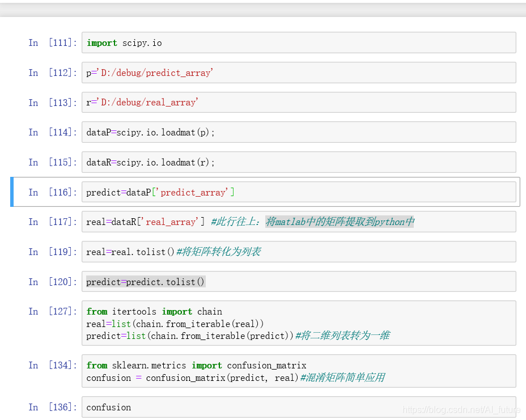Click the comment '#混淆矩阵简单应用'

tap(342, 377)
